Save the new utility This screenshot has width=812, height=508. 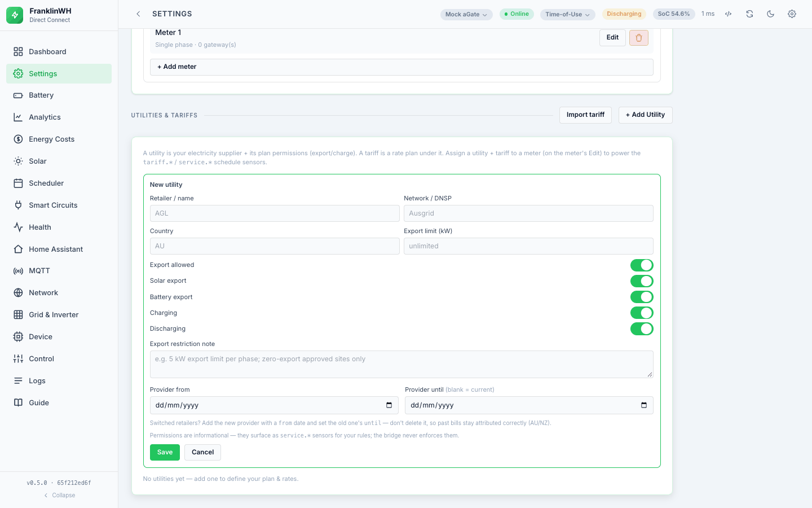pos(165,453)
